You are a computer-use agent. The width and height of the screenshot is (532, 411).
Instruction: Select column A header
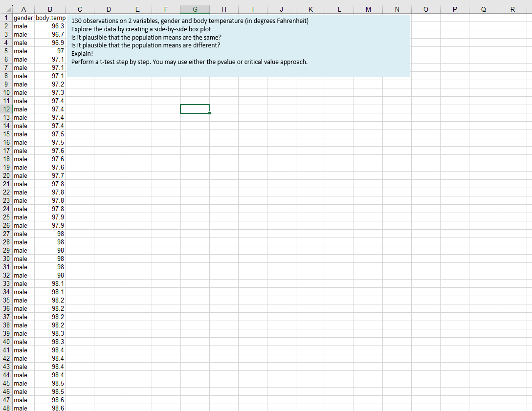23,9
